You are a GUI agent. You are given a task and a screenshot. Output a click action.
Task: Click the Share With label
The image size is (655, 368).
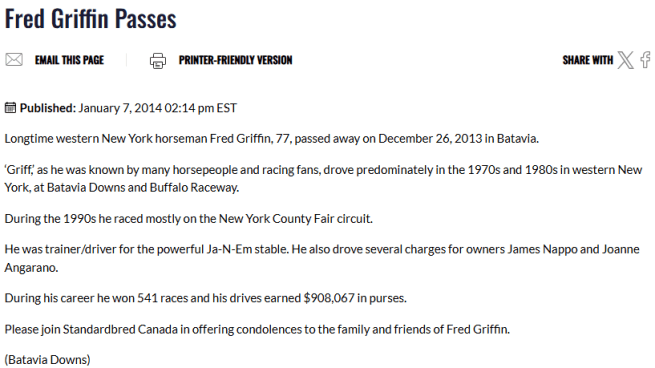tap(588, 60)
